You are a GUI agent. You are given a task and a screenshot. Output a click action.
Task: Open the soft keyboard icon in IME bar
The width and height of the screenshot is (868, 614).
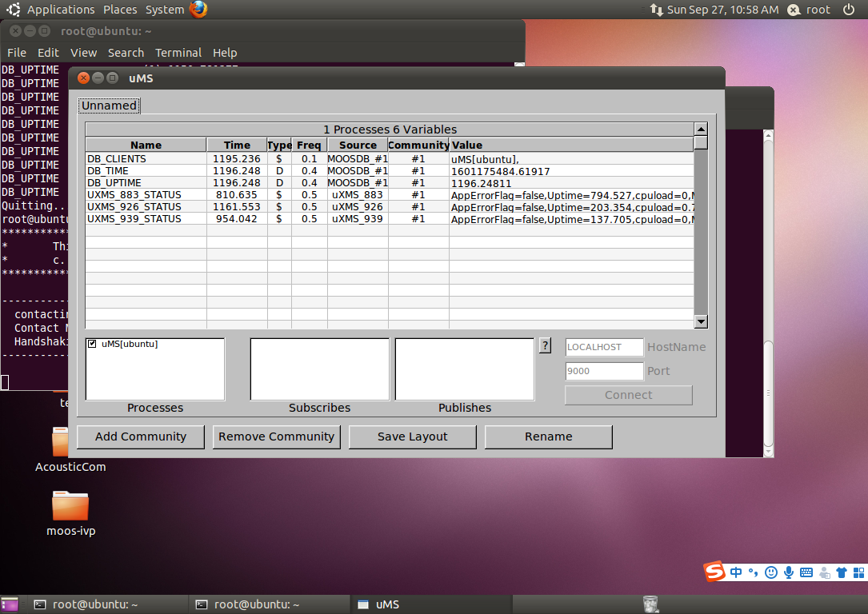pos(806,572)
